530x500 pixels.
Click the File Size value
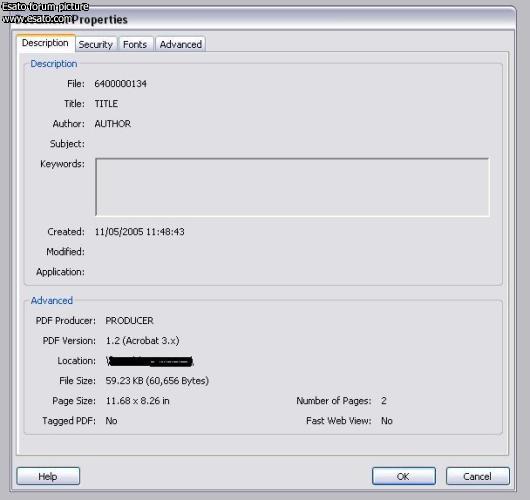(157, 381)
